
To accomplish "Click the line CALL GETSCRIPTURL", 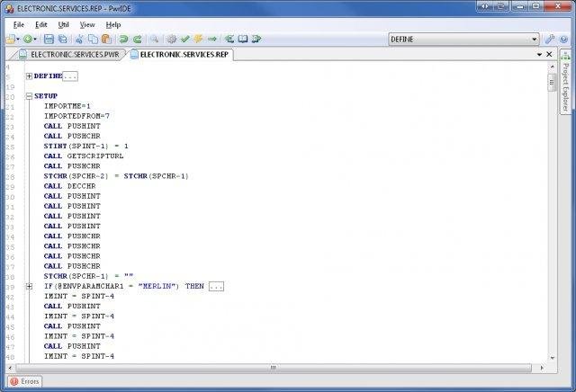I will (x=84, y=156).
